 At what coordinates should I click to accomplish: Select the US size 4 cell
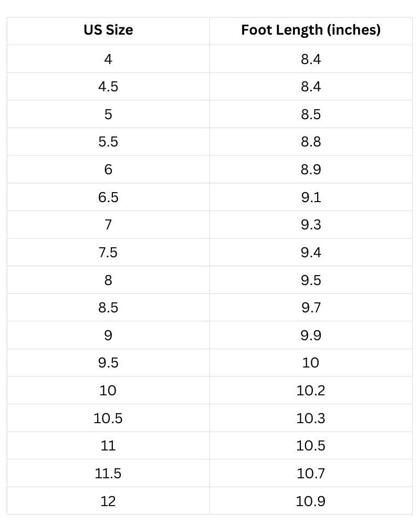coord(108,59)
